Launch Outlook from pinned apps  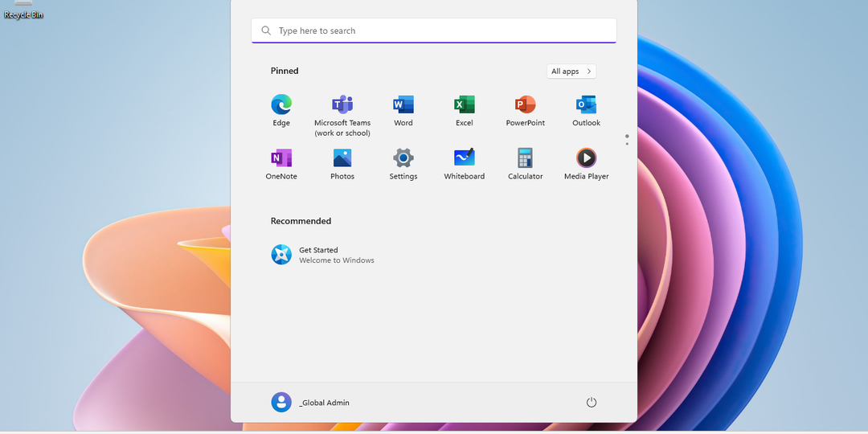pyautogui.click(x=586, y=111)
